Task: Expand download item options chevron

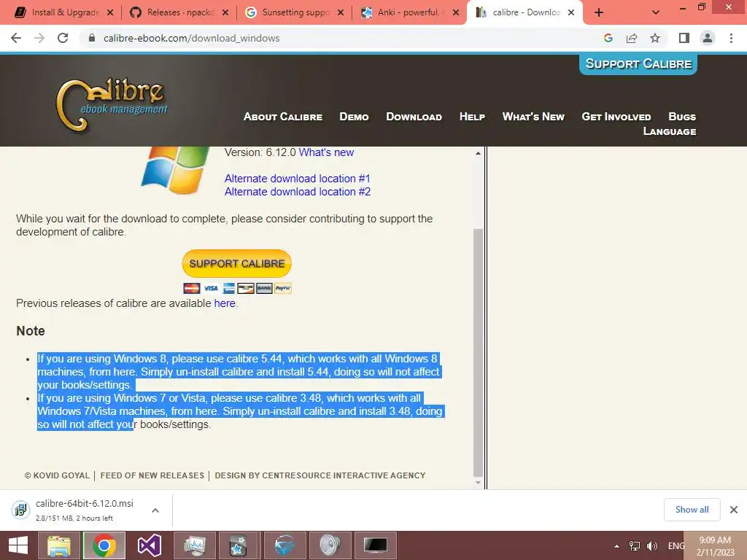Action: (x=155, y=510)
